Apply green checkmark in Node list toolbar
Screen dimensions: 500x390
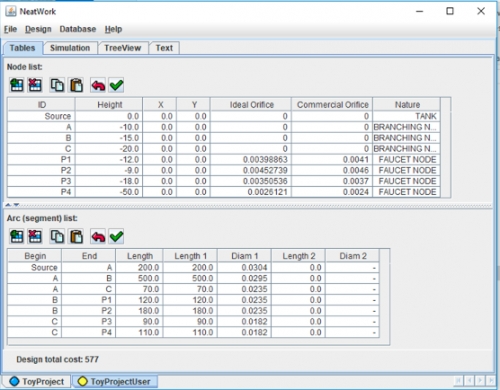[116, 85]
